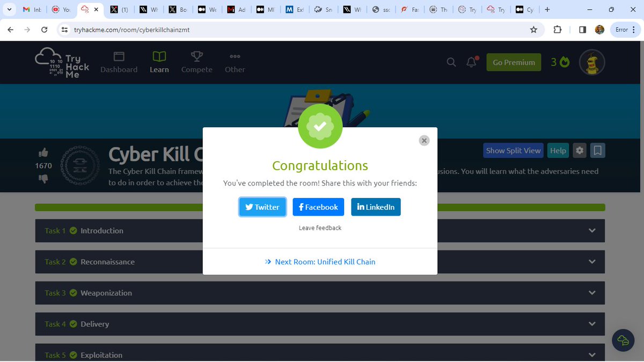Open the Other nav menu
This screenshot has height=362, width=644.
click(235, 62)
